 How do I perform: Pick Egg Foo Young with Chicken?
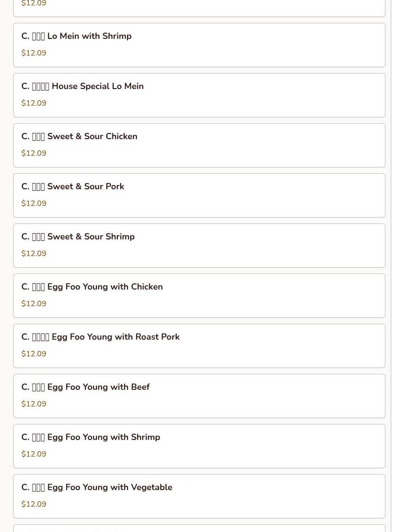pyautogui.click(x=92, y=287)
